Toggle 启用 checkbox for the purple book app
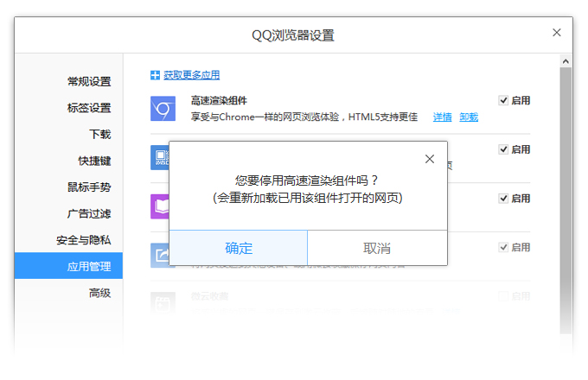This screenshot has width=588, height=380. click(503, 199)
